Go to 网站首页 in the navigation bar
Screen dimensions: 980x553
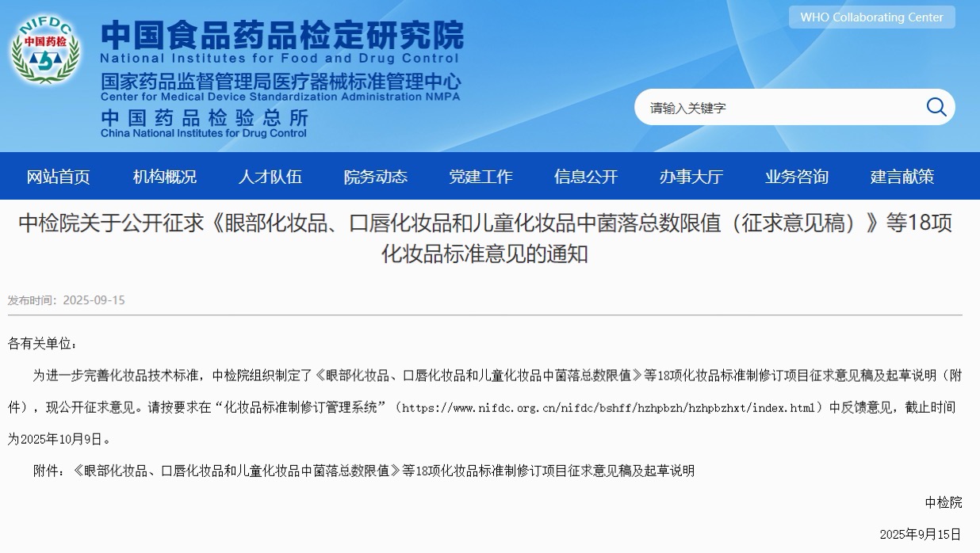pos(59,177)
